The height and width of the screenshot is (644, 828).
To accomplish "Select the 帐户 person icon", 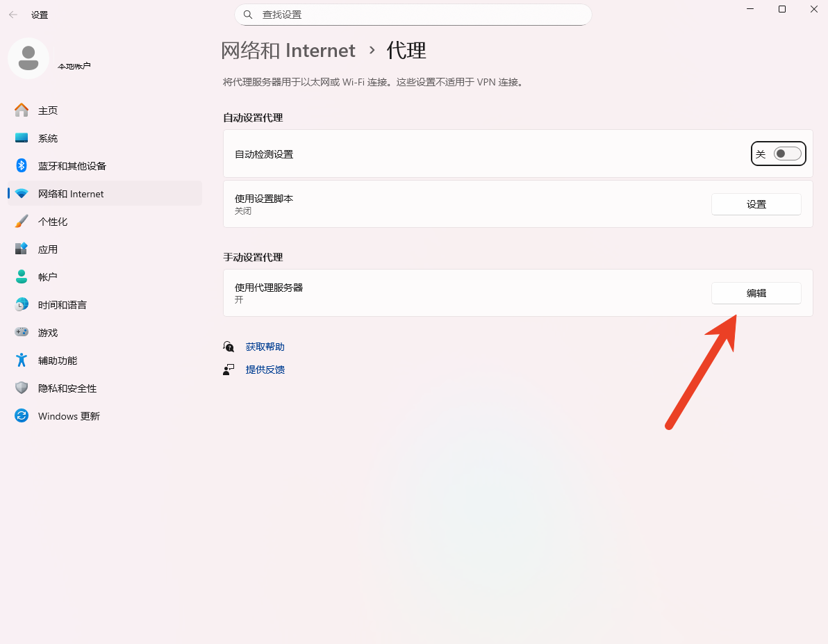I will click(x=22, y=277).
